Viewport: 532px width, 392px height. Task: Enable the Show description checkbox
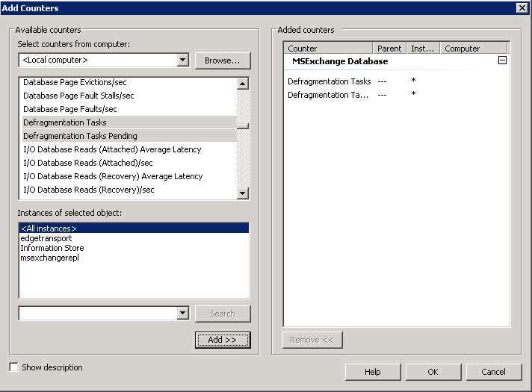point(13,367)
